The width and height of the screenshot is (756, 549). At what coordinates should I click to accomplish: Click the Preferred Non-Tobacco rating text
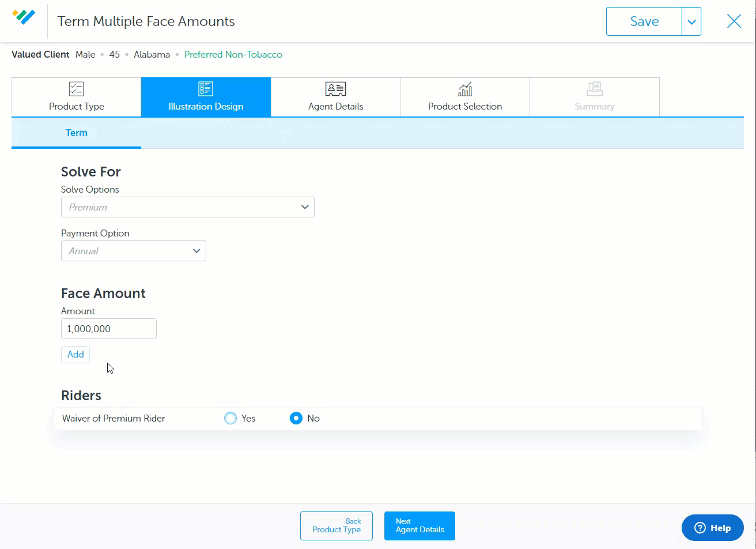point(233,55)
